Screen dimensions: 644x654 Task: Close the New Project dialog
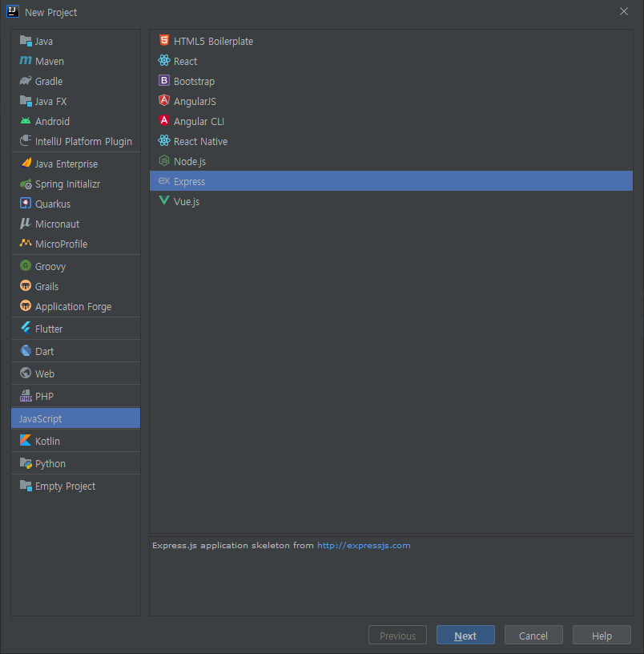click(624, 12)
